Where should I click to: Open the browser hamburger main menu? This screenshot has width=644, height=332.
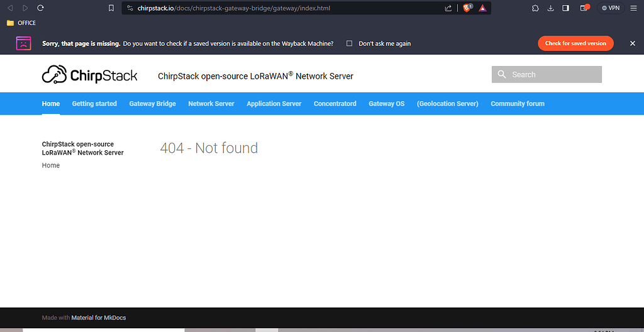[x=633, y=8]
